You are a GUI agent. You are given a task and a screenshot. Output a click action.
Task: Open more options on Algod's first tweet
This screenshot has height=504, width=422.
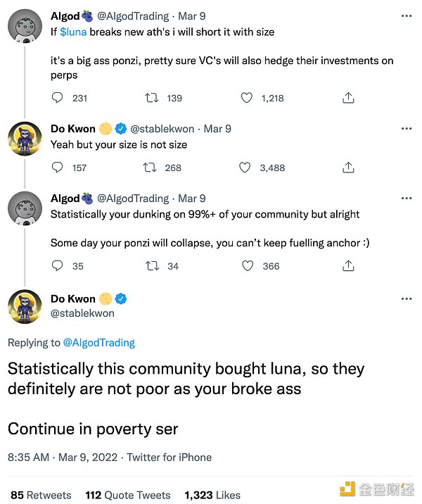[406, 16]
